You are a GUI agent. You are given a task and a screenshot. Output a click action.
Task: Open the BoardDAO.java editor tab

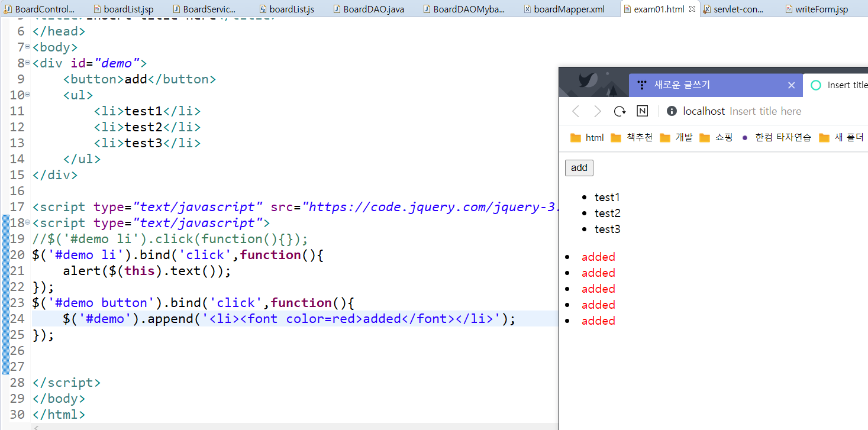pyautogui.click(x=369, y=9)
